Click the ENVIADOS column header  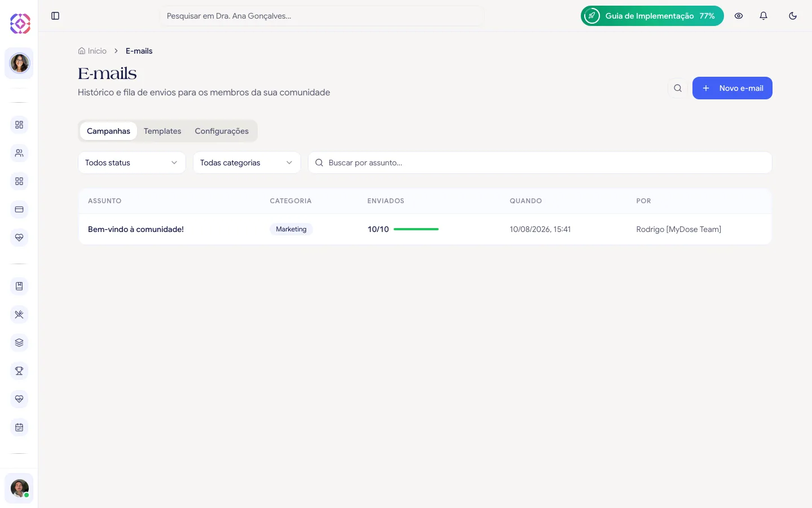[x=386, y=201]
